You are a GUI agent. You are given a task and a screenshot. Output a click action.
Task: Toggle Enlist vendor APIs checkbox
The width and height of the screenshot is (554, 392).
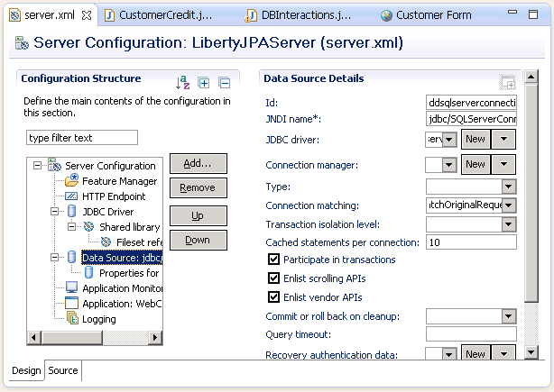point(274,297)
